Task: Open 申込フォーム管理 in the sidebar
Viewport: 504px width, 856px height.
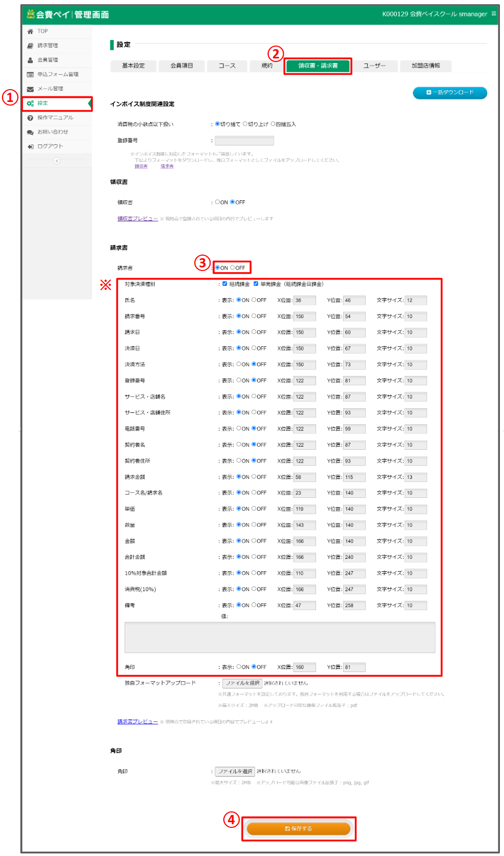Action: coord(57,74)
